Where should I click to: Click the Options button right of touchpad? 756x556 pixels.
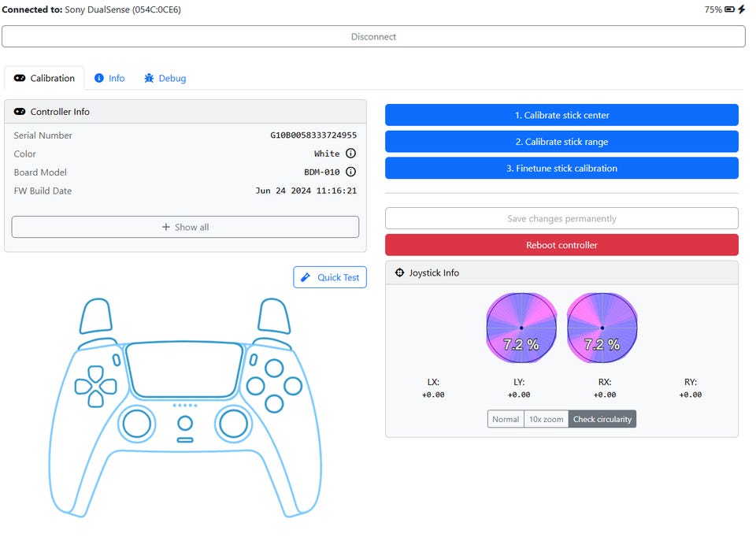[x=253, y=360]
